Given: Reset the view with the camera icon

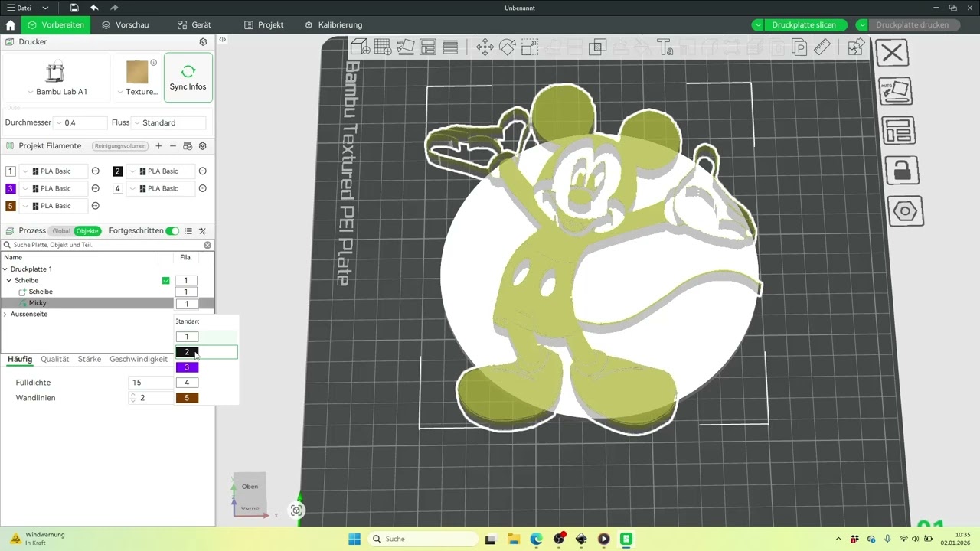Looking at the screenshot, I should [x=296, y=510].
